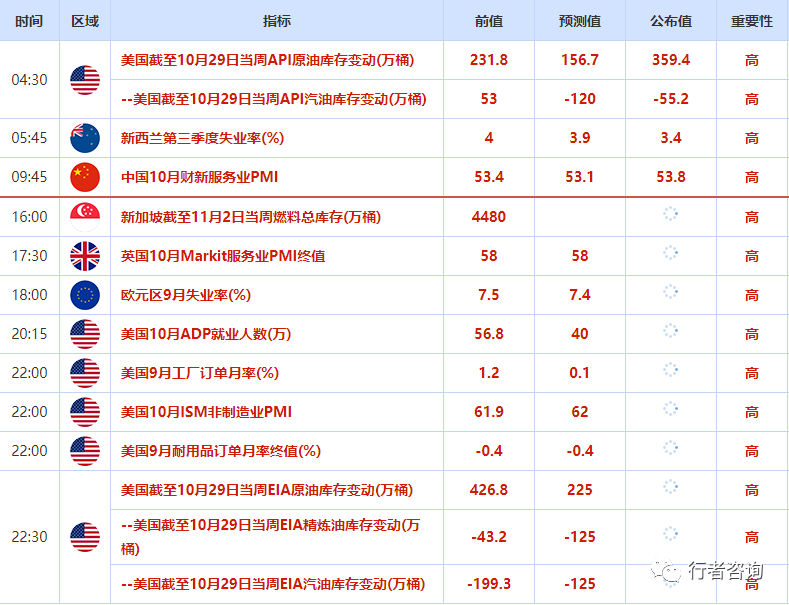
Task: Click the 前值 column header
Action: 489,21
